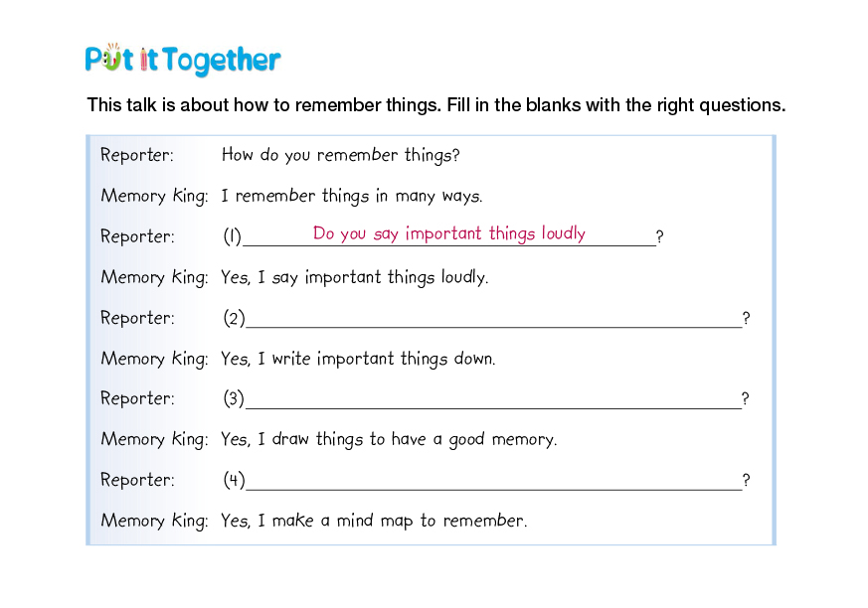Select the red sample answer in blank (1)

coord(448,233)
